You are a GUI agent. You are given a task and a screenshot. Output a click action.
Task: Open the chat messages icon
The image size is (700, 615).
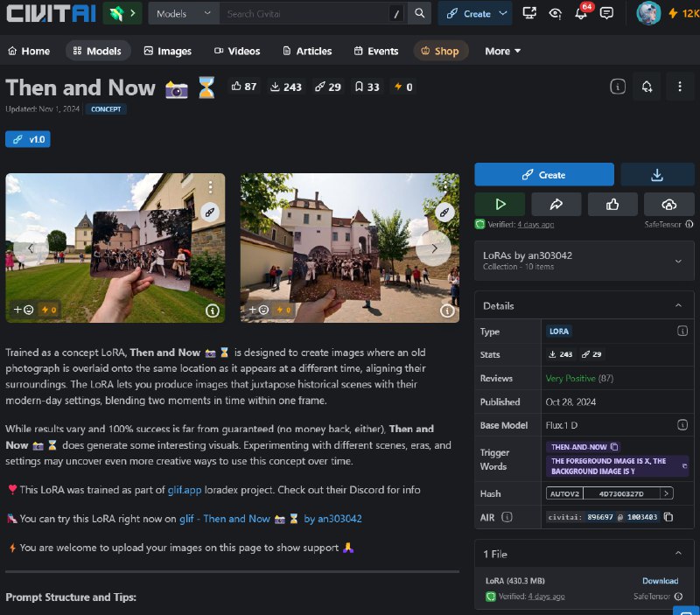pyautogui.click(x=606, y=13)
